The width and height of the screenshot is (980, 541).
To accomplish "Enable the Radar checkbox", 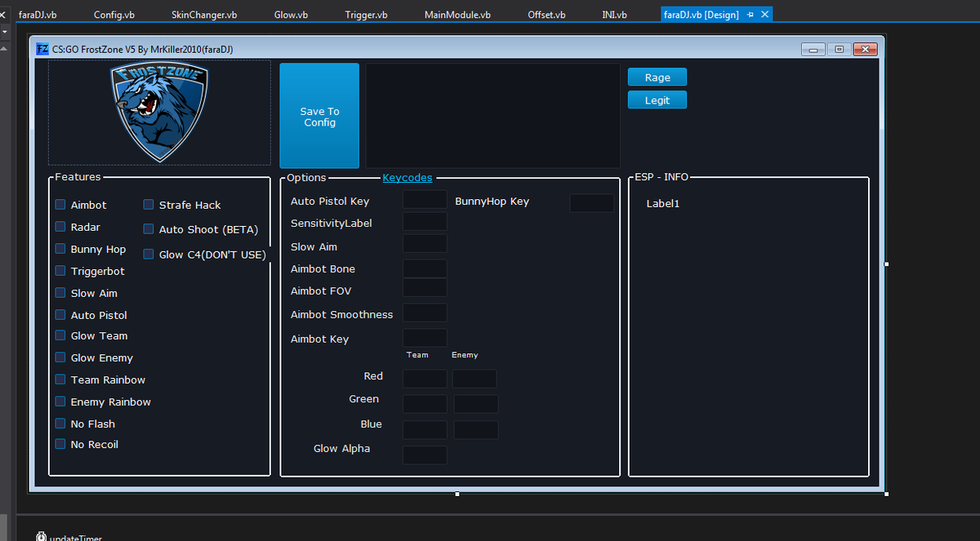I will 60,227.
